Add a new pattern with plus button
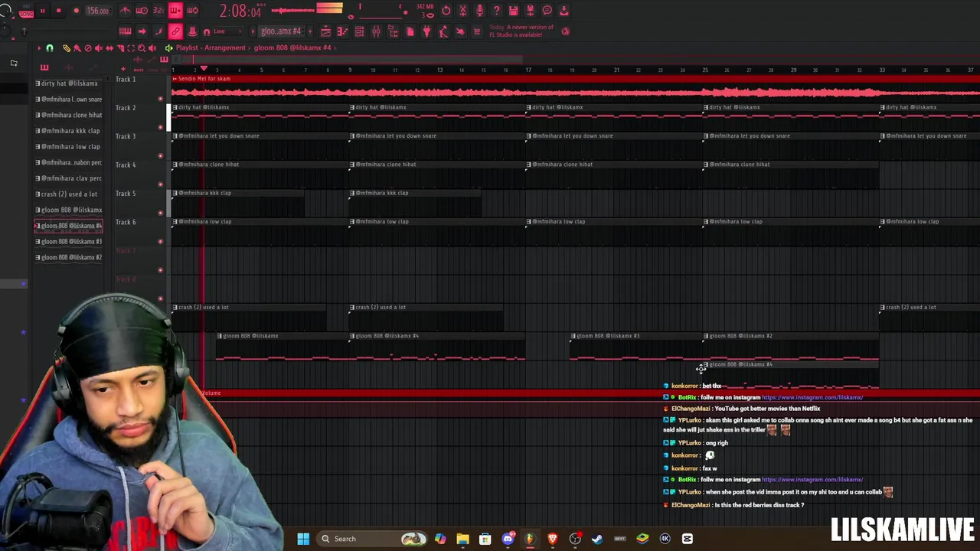This screenshot has height=551, width=980. (x=311, y=31)
